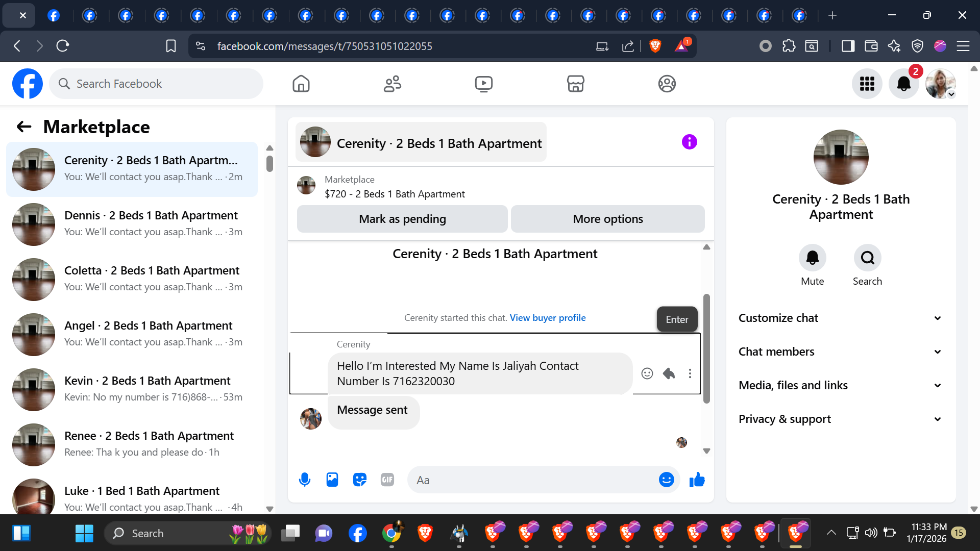Mute this conversation using the bell button
Viewport: 980px width, 551px height.
pos(812,258)
